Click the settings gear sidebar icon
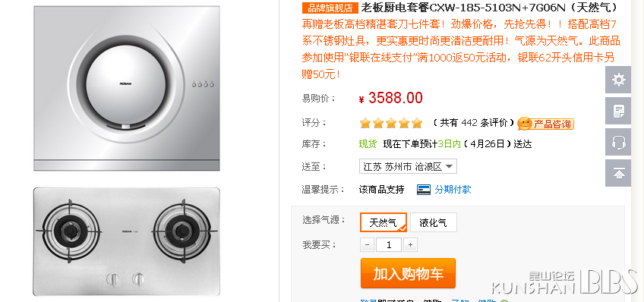This screenshot has height=302, width=644. pyautogui.click(x=618, y=80)
